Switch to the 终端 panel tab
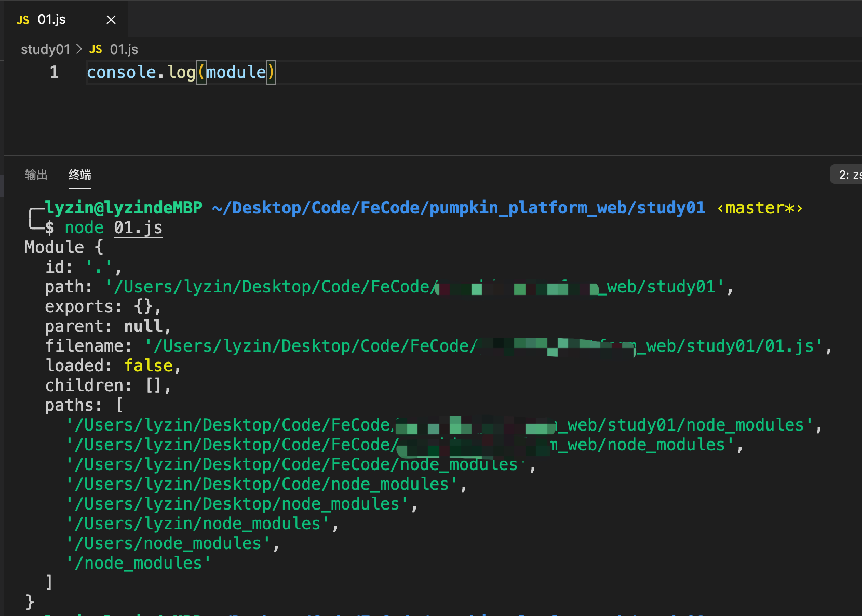The image size is (862, 616). pyautogui.click(x=80, y=175)
